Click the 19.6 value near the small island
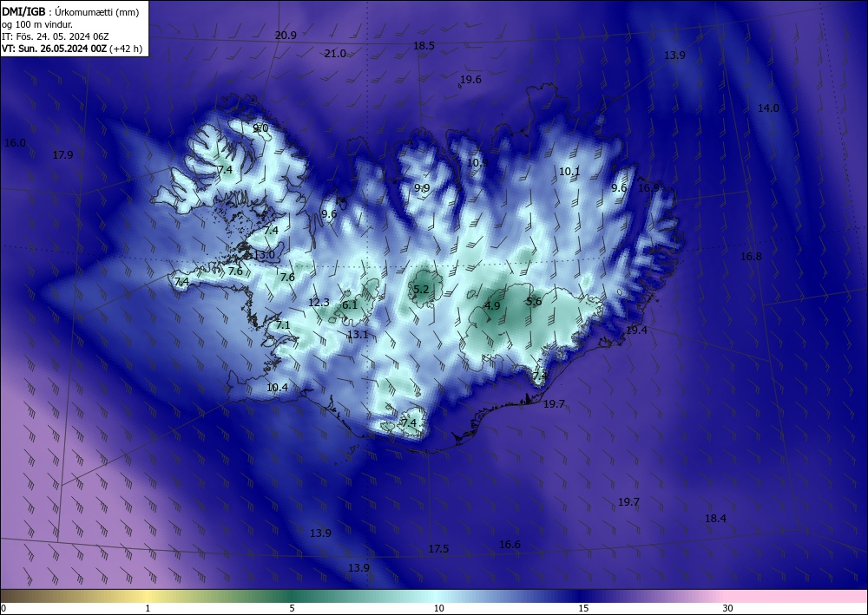The width and height of the screenshot is (868, 615). [470, 80]
